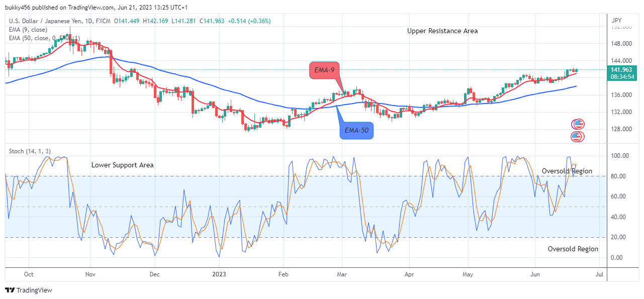
Task: Click the 128.000 price axis label
Action: (621, 129)
